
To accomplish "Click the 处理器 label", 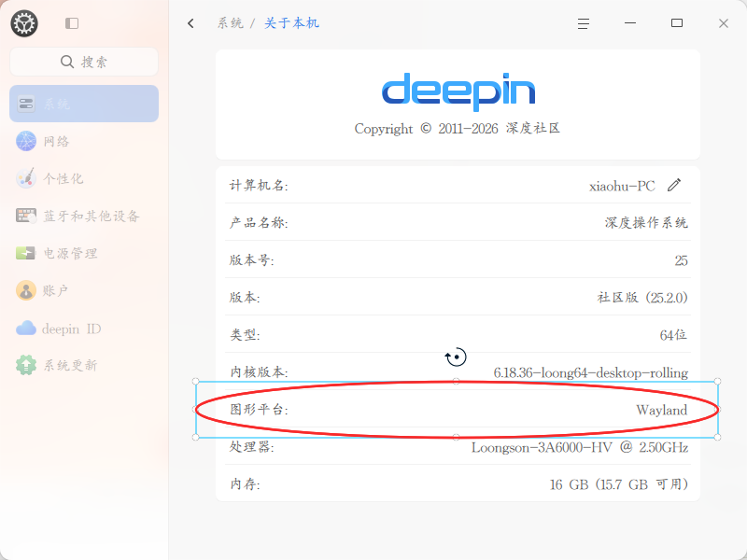I will click(251, 447).
